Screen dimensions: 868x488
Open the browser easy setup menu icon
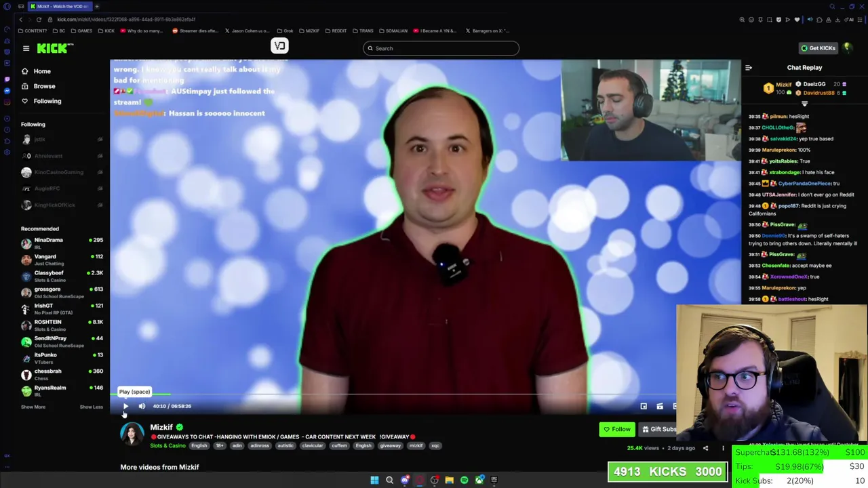coord(861,20)
